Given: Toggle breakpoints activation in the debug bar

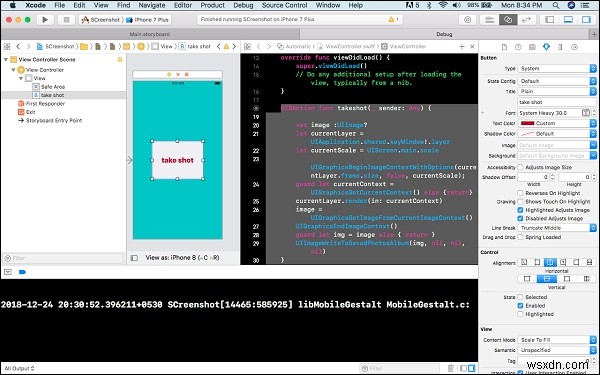Looking at the screenshot, I should pos(22,272).
